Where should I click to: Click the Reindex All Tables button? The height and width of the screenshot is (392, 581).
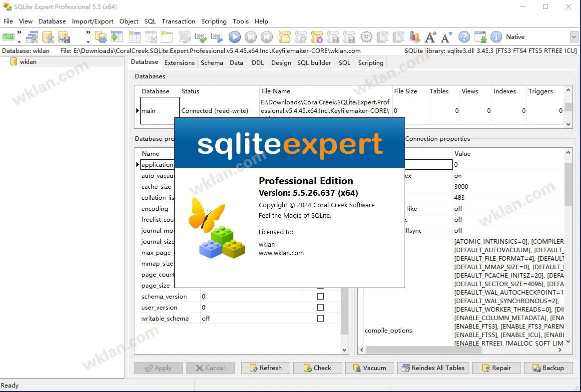[433, 368]
